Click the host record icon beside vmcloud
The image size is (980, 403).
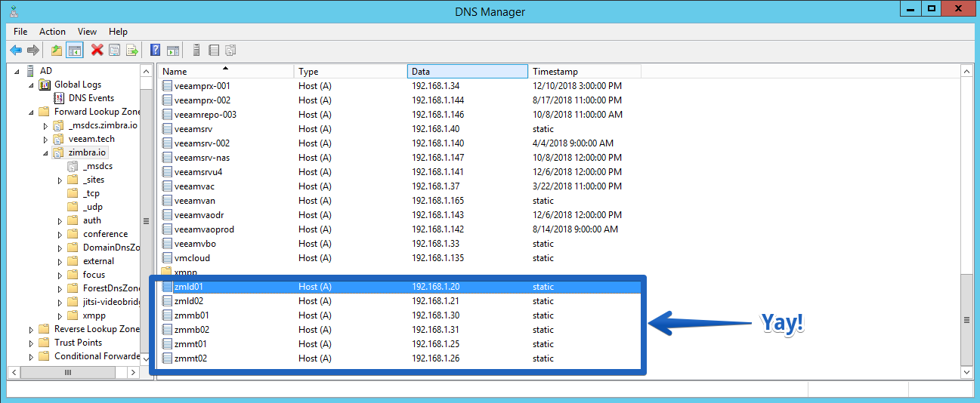tap(167, 258)
